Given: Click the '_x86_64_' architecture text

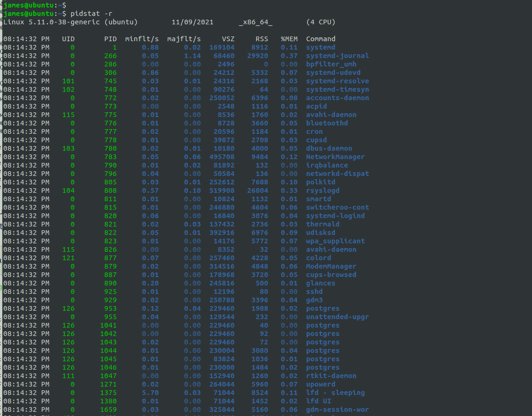Looking at the screenshot, I should pyautogui.click(x=256, y=22).
